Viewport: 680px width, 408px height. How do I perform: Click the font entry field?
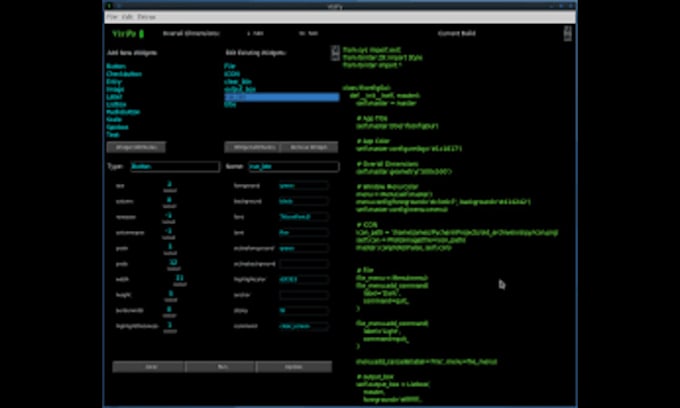click(x=303, y=217)
